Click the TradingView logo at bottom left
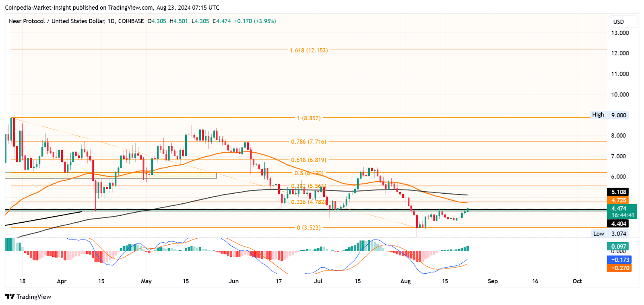The width and height of the screenshot is (644, 305). coord(28,297)
